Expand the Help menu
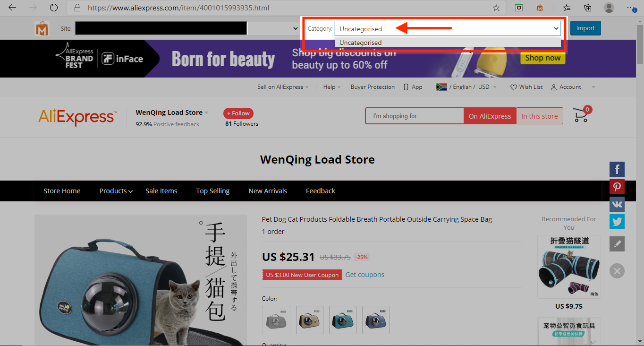 click(332, 87)
